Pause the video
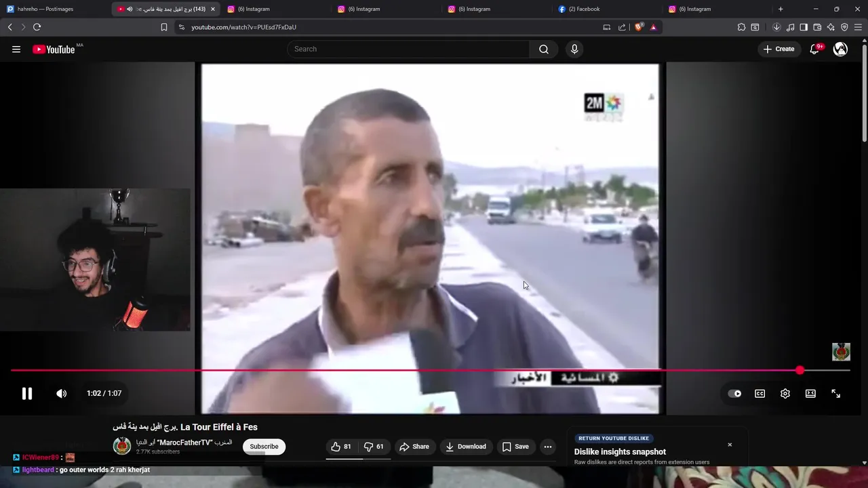The width and height of the screenshot is (868, 488). click(x=27, y=393)
